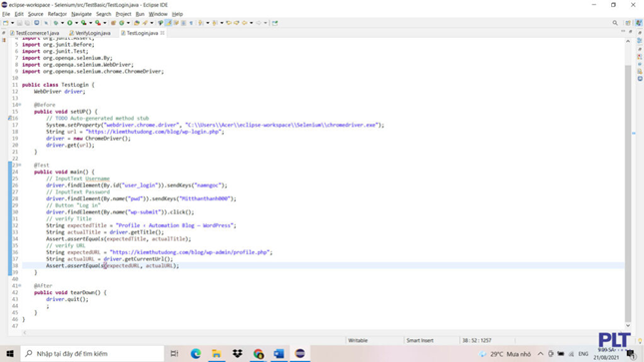
Task: Open the New wizard dropdown arrow
Action: coord(12,23)
